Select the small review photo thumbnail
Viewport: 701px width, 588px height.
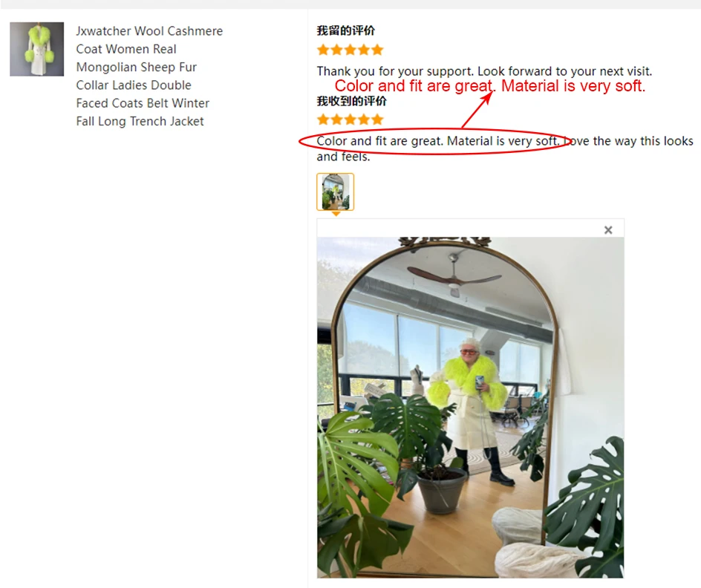(336, 192)
